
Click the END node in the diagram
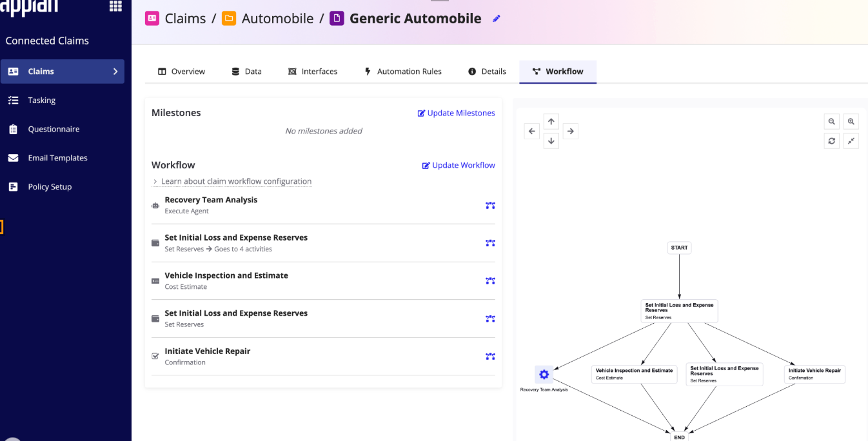click(x=679, y=436)
